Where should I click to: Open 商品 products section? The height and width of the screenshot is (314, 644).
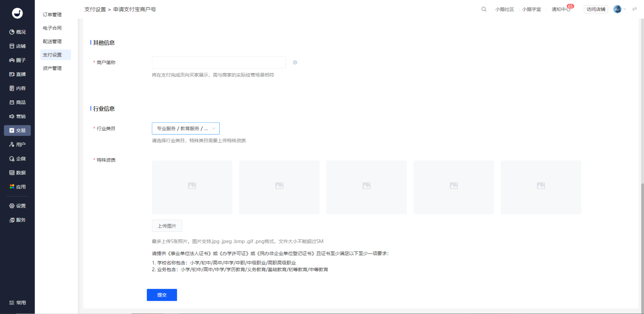(x=17, y=102)
